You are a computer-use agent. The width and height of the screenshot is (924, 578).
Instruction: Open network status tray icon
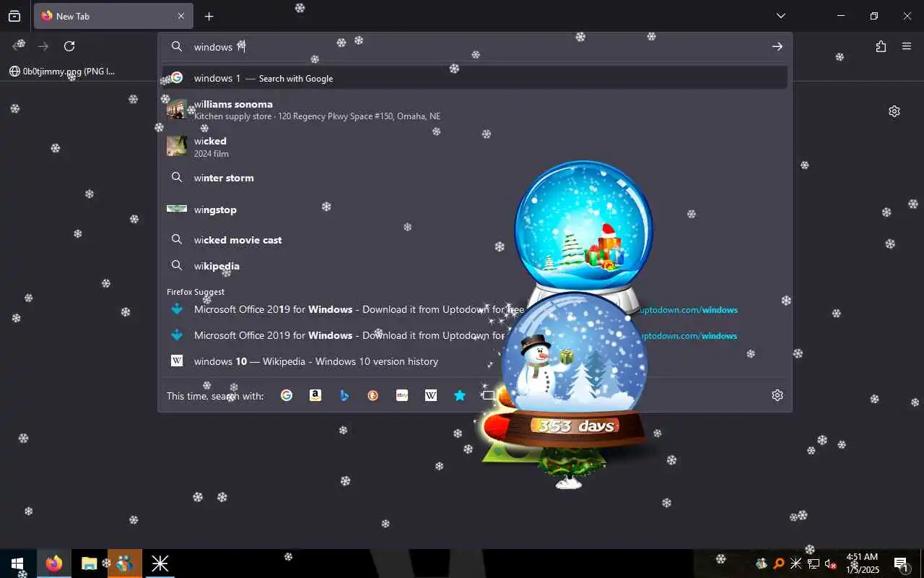814,564
